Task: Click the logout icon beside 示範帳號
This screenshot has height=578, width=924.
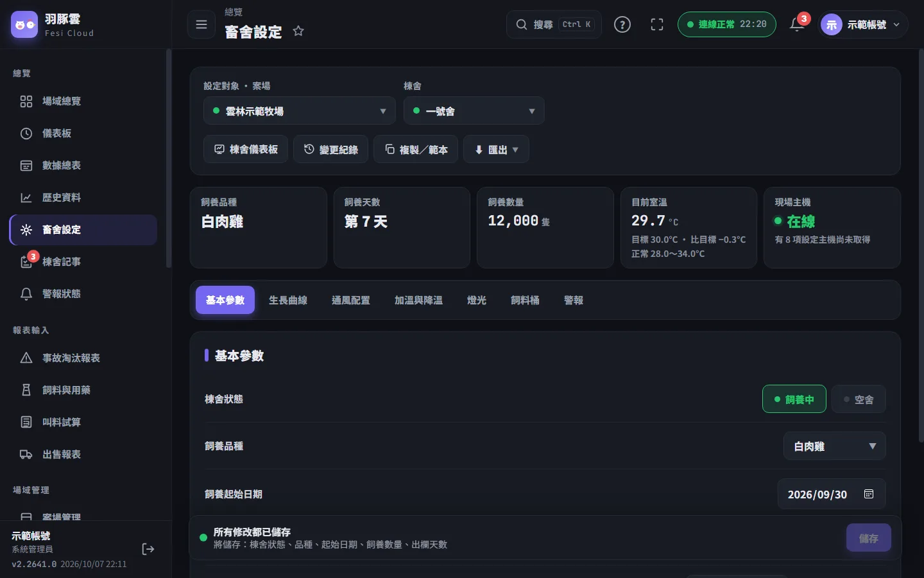Action: (148, 549)
